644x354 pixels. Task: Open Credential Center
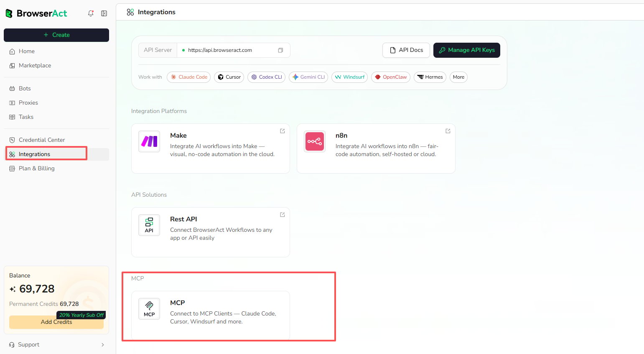56,140
